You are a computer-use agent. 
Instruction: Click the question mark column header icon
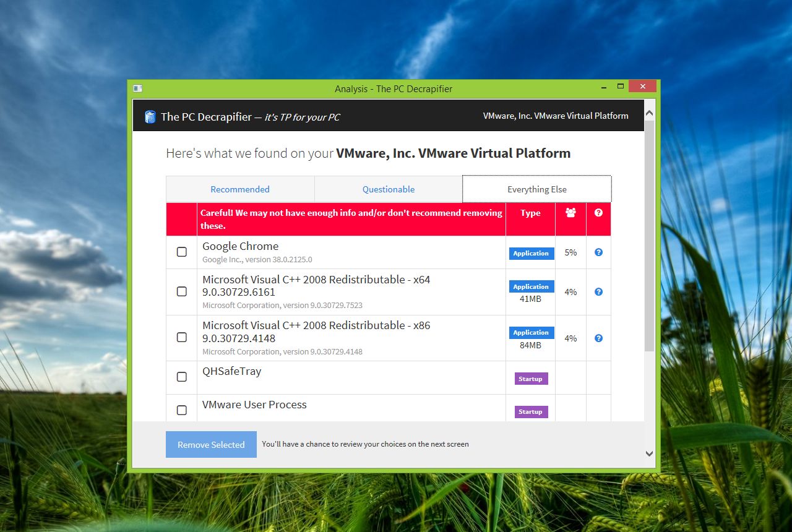tap(598, 213)
